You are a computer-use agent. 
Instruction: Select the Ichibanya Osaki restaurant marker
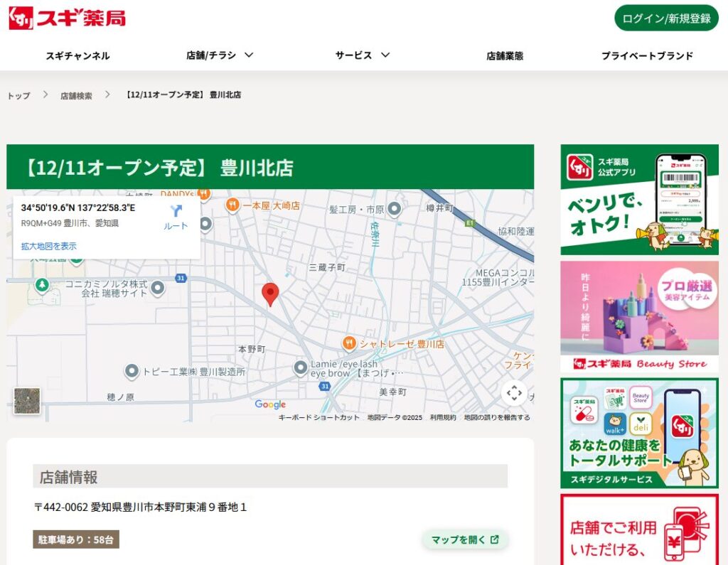[x=232, y=205]
